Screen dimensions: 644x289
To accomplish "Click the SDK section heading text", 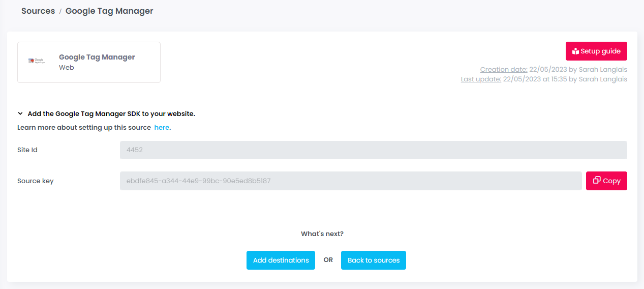I will (x=111, y=114).
